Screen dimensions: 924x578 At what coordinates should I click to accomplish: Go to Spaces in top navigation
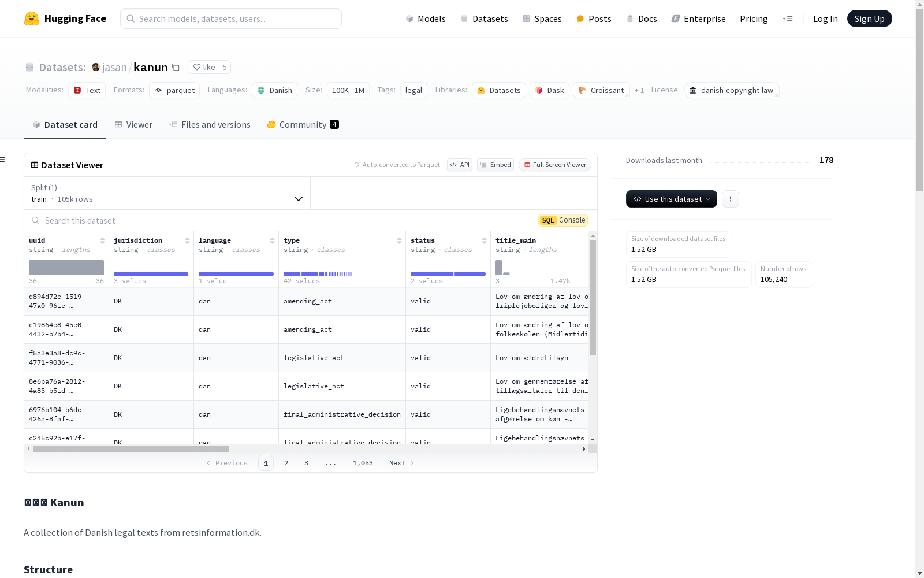[542, 18]
